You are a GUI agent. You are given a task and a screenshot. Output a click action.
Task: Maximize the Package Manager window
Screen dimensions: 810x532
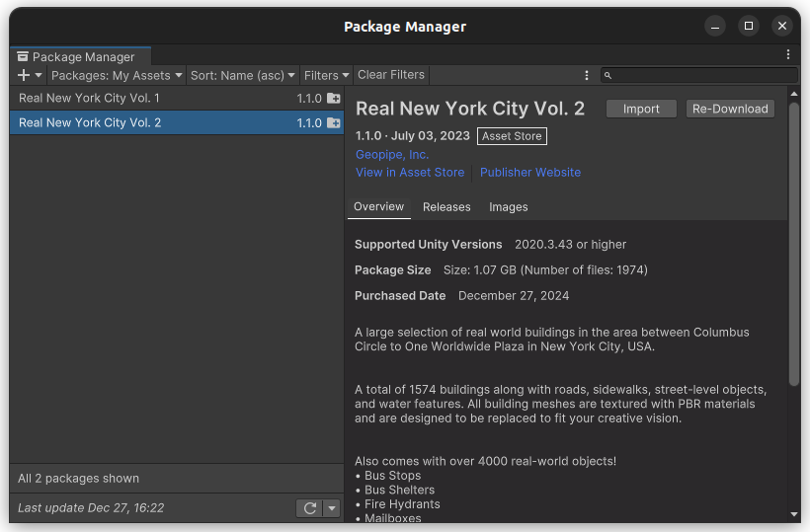749,26
